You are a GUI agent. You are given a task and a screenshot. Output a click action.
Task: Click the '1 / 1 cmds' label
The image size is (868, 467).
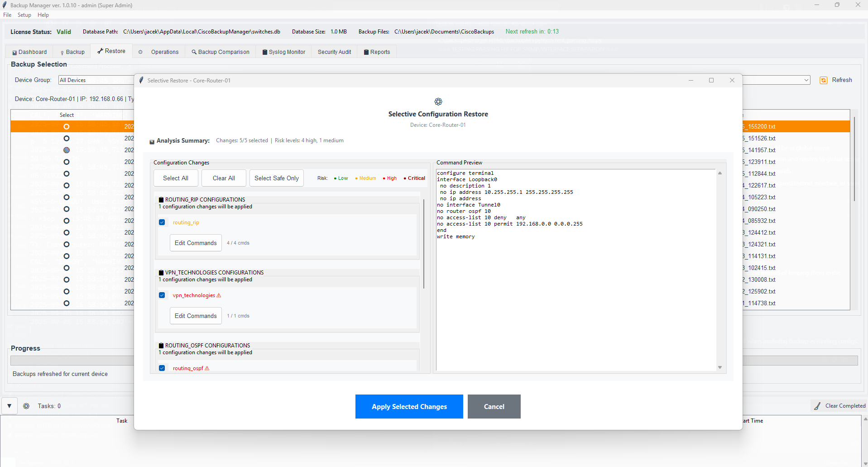click(x=238, y=316)
